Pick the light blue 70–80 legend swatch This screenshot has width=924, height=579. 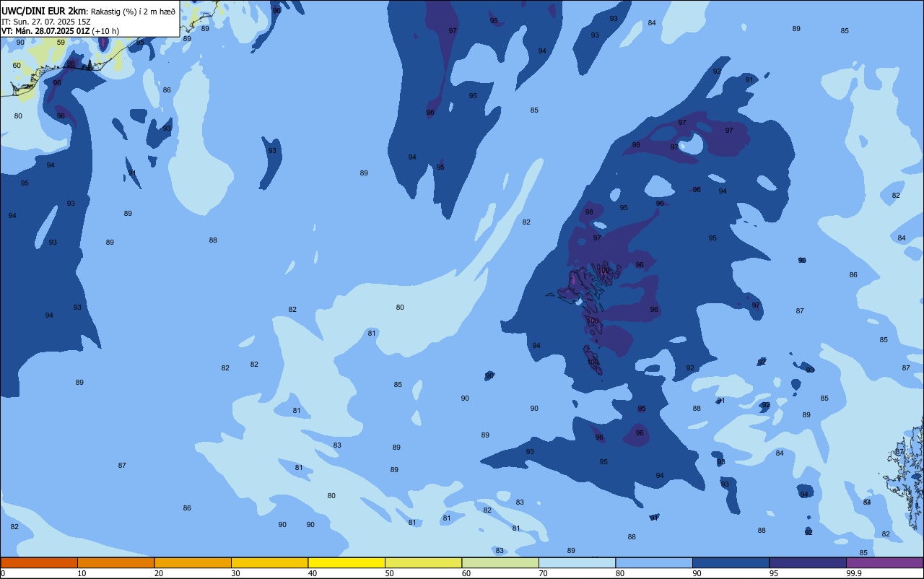[577, 562]
